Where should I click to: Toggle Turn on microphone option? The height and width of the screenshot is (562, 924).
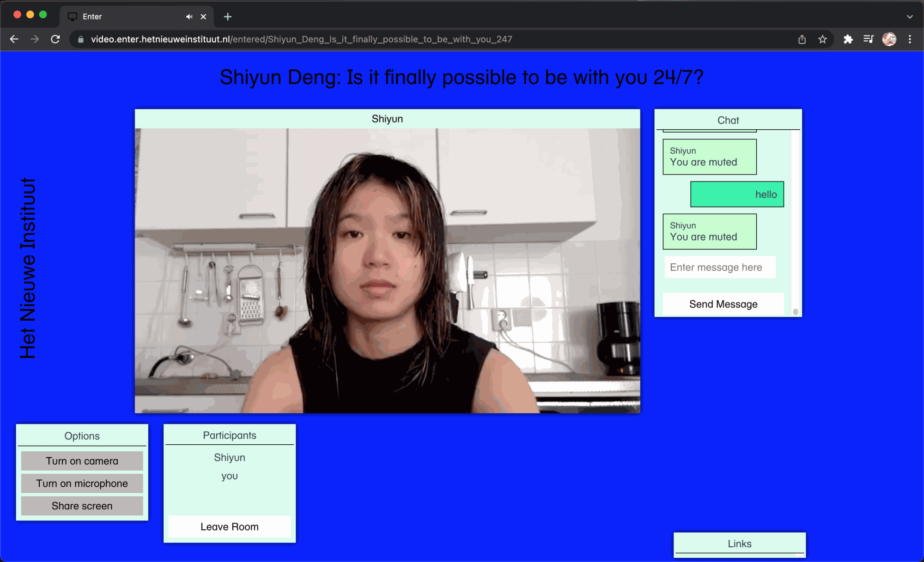82,483
